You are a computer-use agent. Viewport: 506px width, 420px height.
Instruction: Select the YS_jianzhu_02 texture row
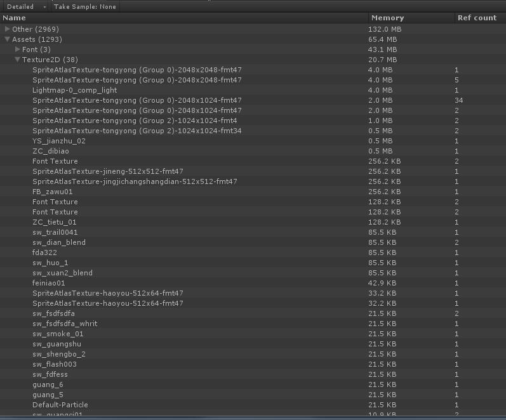coord(253,141)
